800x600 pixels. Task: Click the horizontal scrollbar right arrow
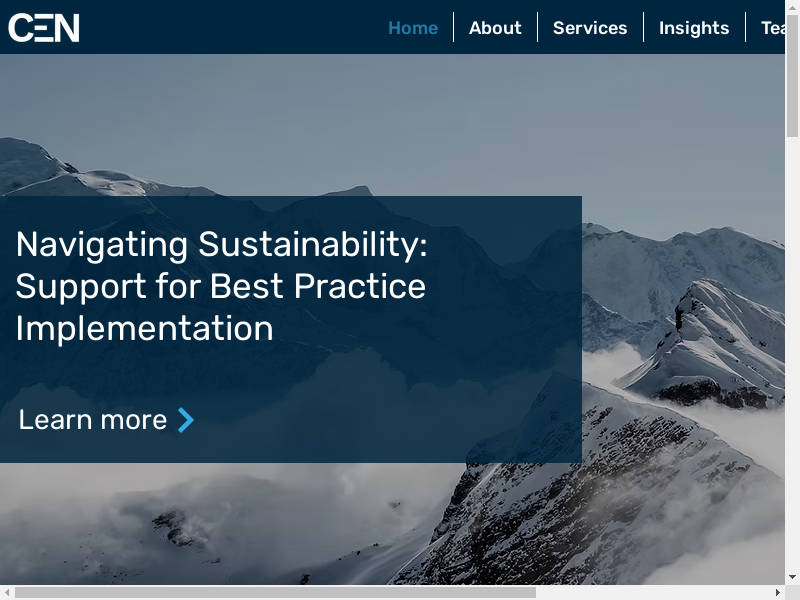(777, 592)
